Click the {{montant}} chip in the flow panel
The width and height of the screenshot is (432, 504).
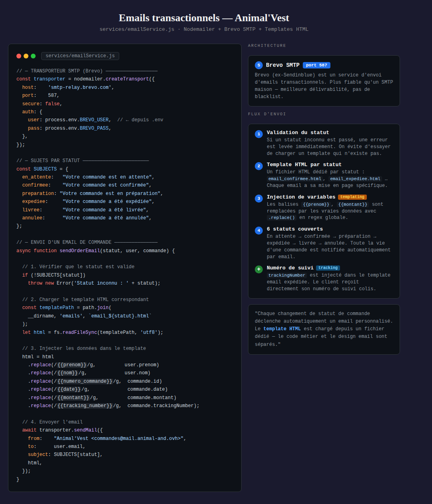coord(352,205)
